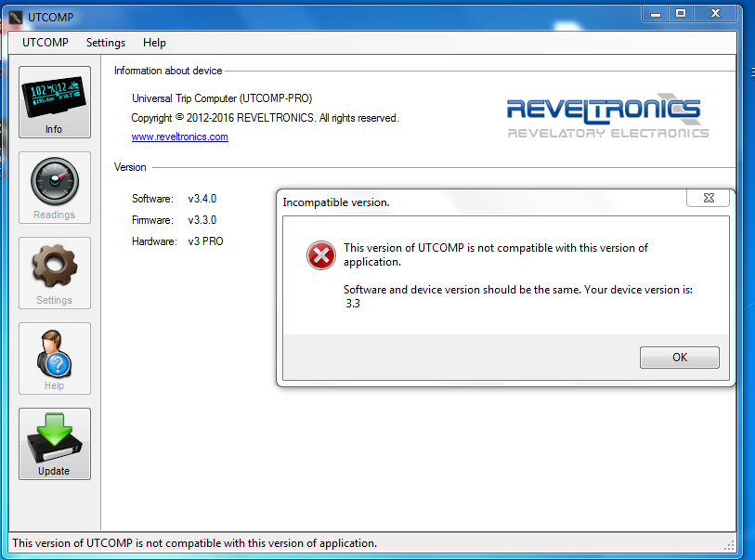Select Hardware version v3 PRO text
Viewport: 755px width, 560px height.
205,241
